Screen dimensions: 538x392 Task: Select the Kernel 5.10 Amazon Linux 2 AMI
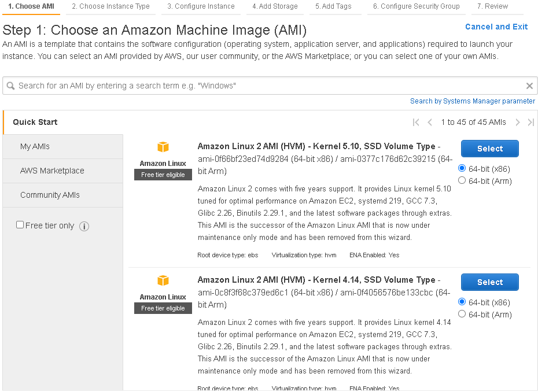(489, 149)
